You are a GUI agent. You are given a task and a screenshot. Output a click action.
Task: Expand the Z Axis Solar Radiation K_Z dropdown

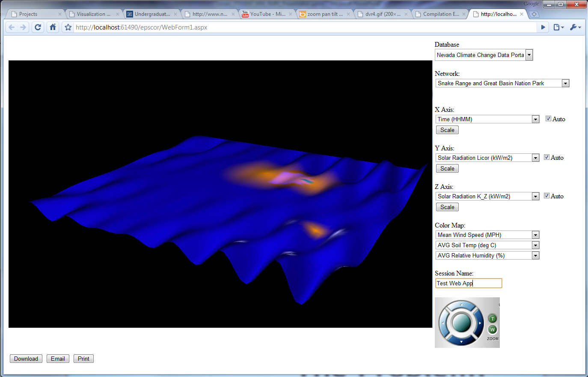[487, 196]
